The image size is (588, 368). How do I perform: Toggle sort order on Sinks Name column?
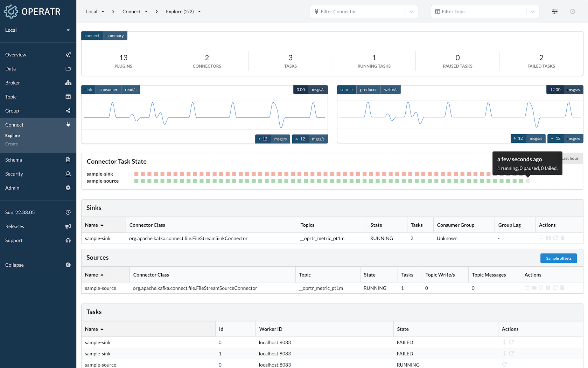[x=93, y=225]
